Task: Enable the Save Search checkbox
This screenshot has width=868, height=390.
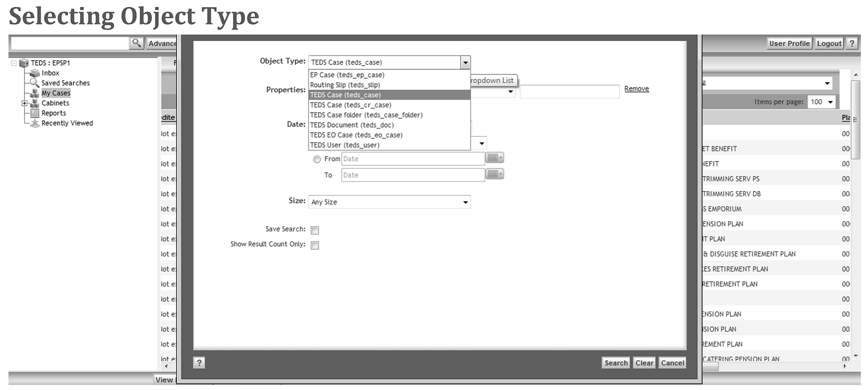Action: 315,230
